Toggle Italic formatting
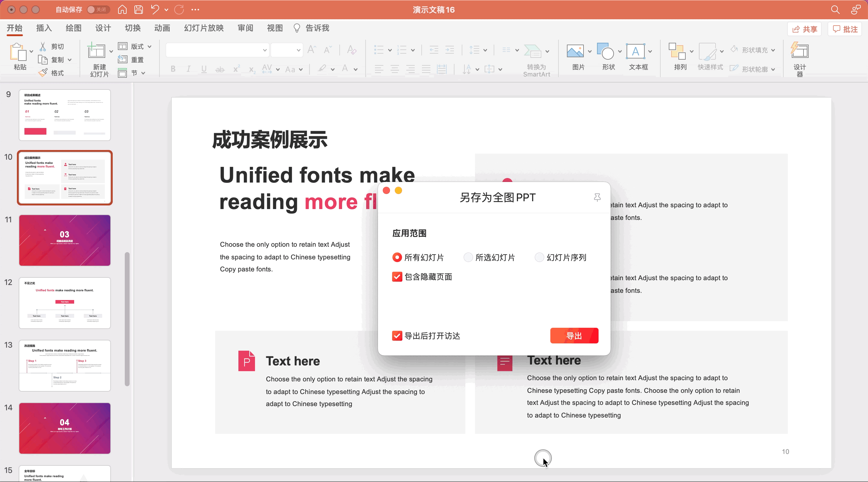Viewport: 868px width, 482px height. click(x=188, y=69)
